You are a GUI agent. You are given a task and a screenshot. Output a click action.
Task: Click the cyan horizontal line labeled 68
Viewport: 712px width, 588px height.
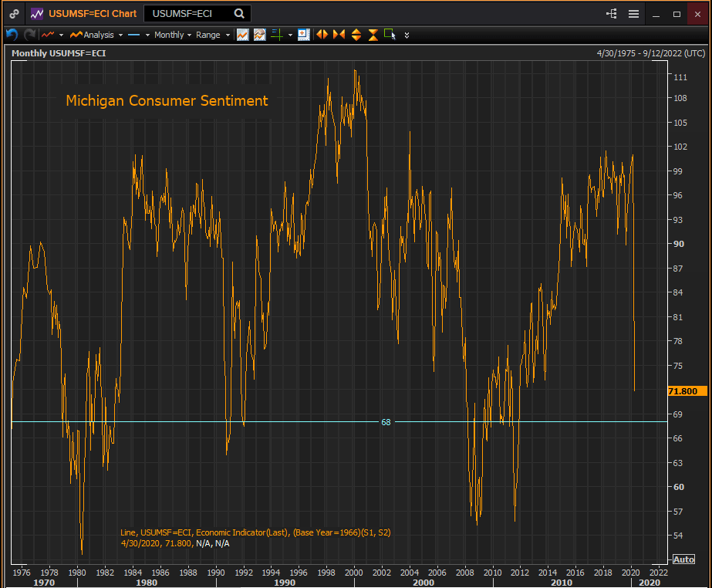coord(231,422)
